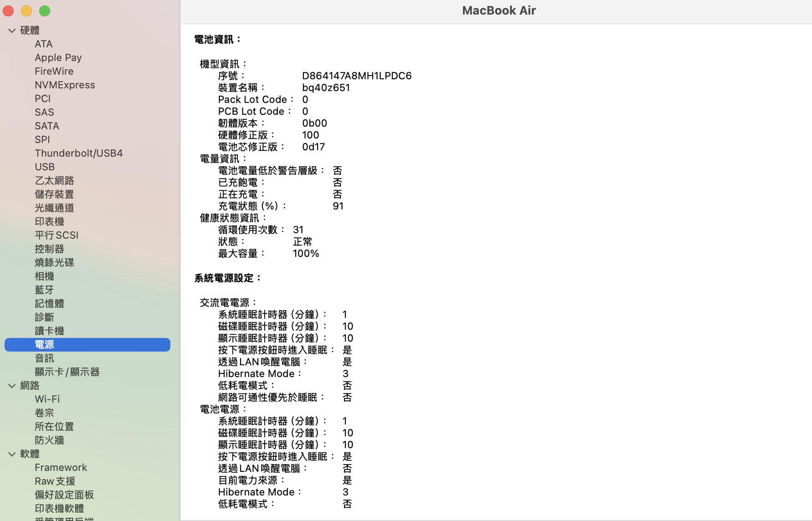812x521 pixels.
Task: Select 偏好設定面板 in the sidebar
Action: click(x=65, y=495)
